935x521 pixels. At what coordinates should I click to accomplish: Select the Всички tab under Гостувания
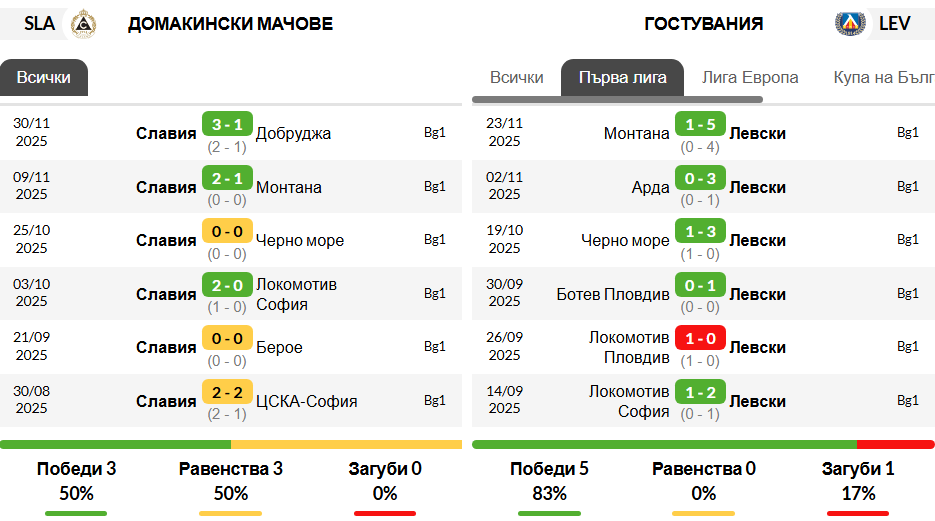[516, 77]
